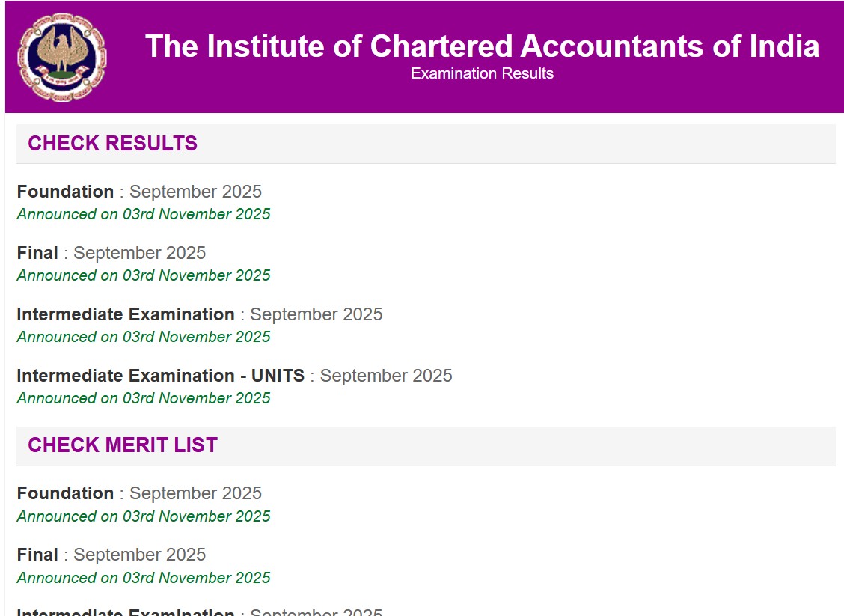Click Foundation merit list announcement date
844x616 pixels.
[x=143, y=516]
